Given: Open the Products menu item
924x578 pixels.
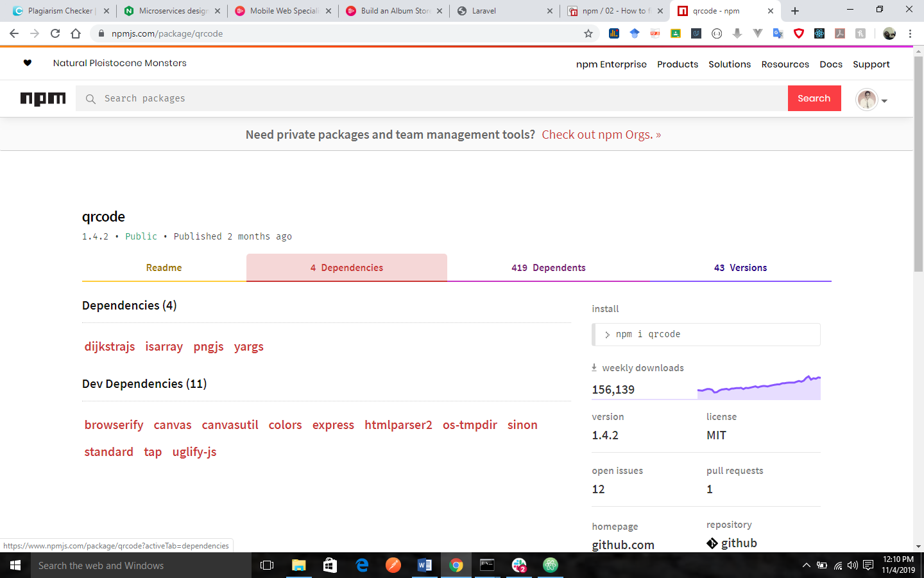Looking at the screenshot, I should (678, 64).
